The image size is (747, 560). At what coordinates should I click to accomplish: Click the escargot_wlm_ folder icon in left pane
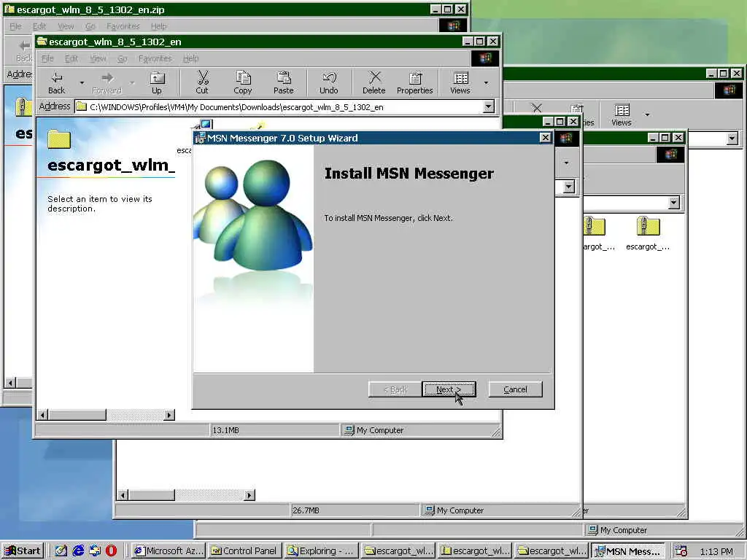(x=59, y=139)
